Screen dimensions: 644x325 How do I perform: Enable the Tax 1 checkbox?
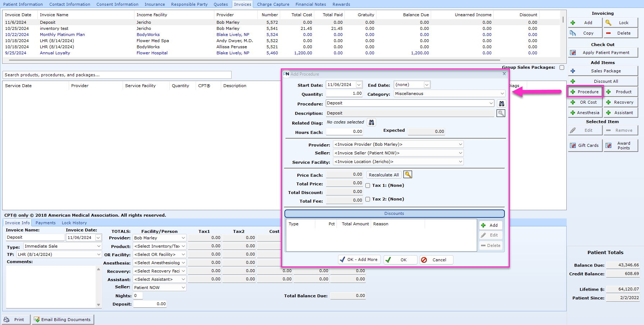coord(367,185)
